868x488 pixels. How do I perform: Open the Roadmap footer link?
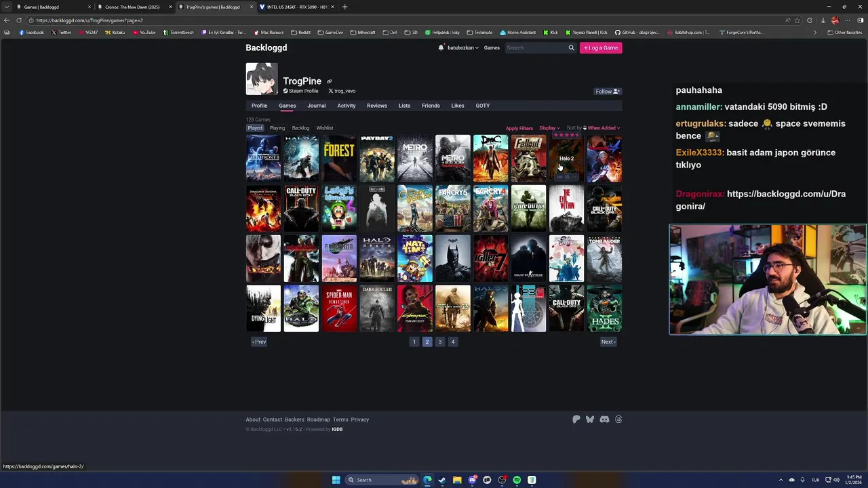point(319,420)
